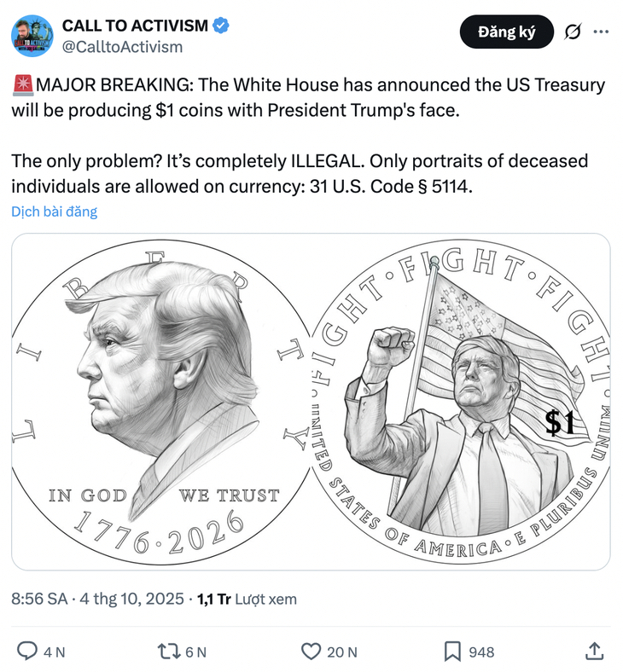Bookmark this post

452,652
